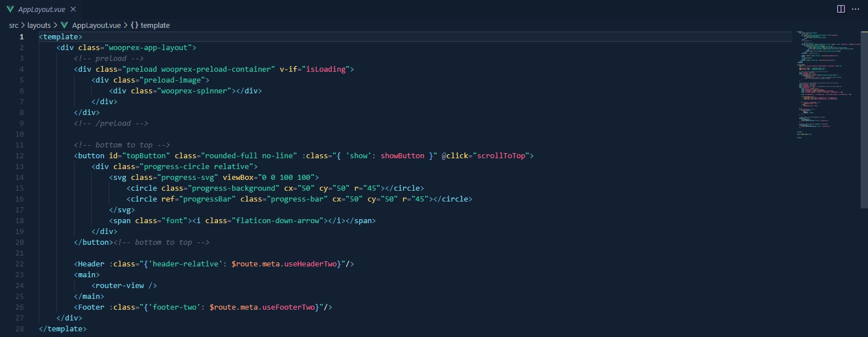Click the useFooterTwo meta reference on line 26

(289, 307)
